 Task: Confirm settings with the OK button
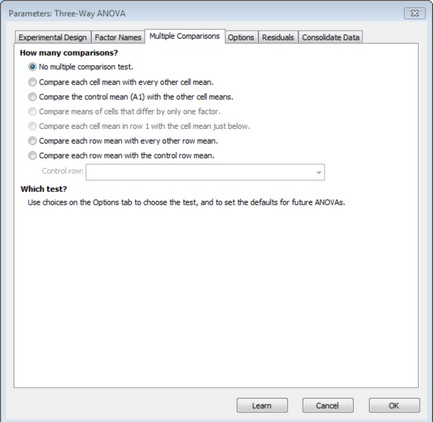tap(394, 406)
